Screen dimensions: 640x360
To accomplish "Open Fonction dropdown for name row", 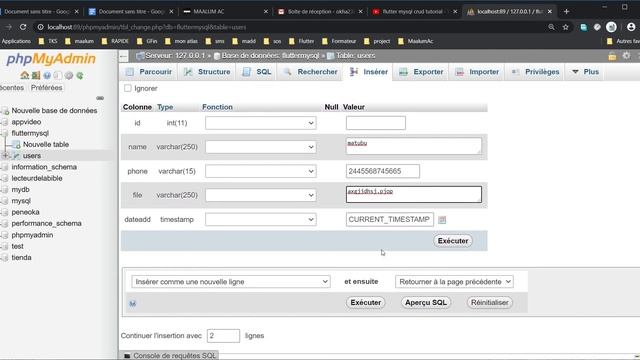I will click(261, 147).
